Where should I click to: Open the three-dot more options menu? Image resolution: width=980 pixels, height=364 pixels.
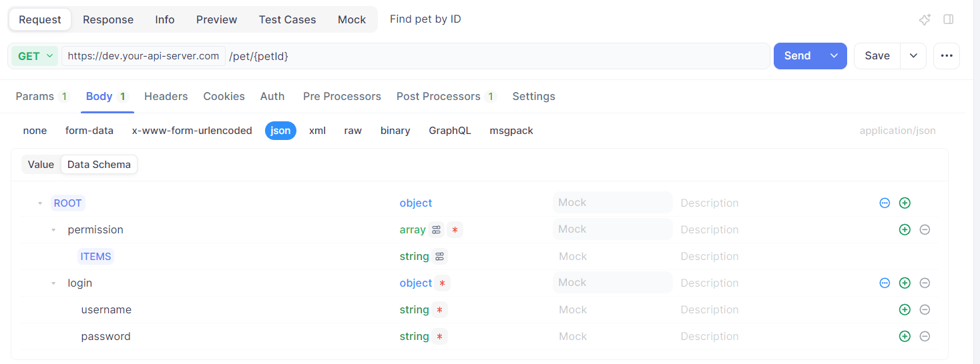[947, 56]
